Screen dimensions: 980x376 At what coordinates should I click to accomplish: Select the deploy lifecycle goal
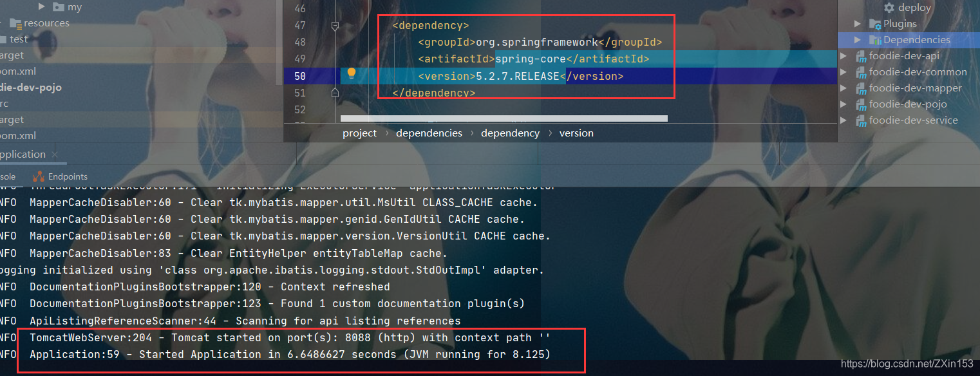click(915, 8)
